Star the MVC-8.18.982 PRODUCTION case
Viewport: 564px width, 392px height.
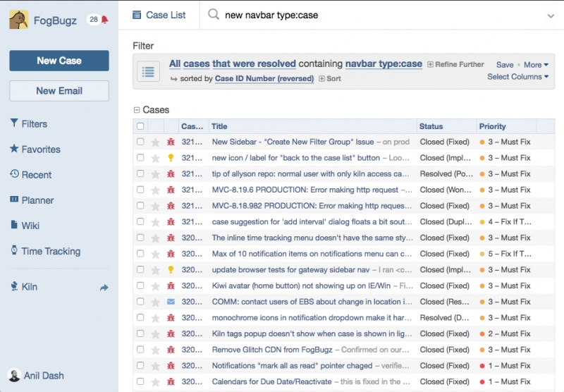[x=155, y=207]
